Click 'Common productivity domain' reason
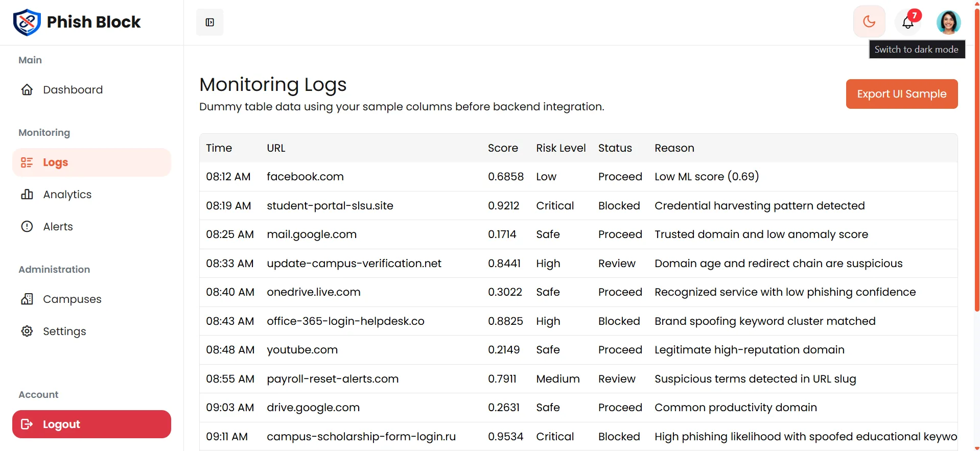 [x=736, y=408]
